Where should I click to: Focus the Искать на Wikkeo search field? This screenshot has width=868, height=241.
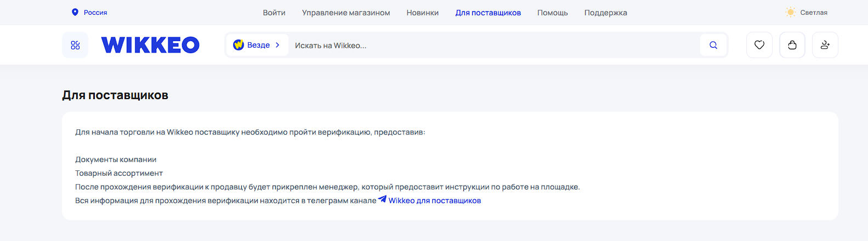[x=493, y=45]
